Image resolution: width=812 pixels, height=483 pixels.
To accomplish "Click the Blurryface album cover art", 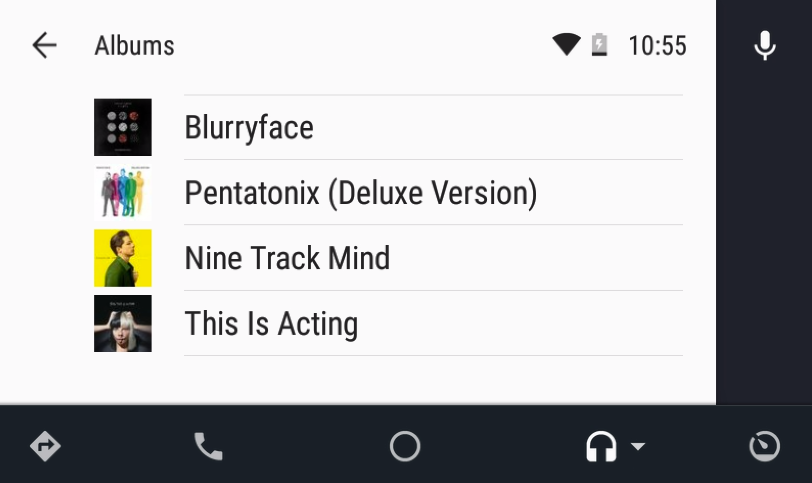I will [123, 127].
